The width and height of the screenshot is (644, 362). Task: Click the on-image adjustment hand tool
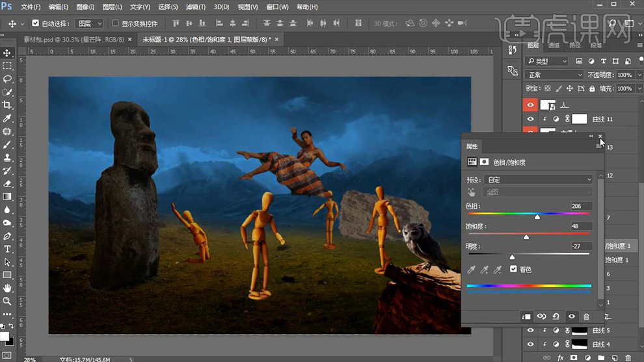point(472,192)
